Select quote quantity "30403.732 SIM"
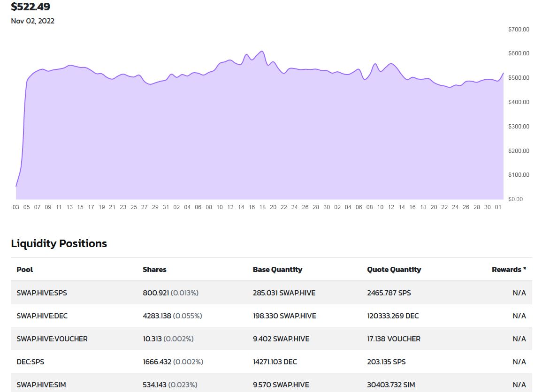The width and height of the screenshot is (542, 392). (x=391, y=385)
